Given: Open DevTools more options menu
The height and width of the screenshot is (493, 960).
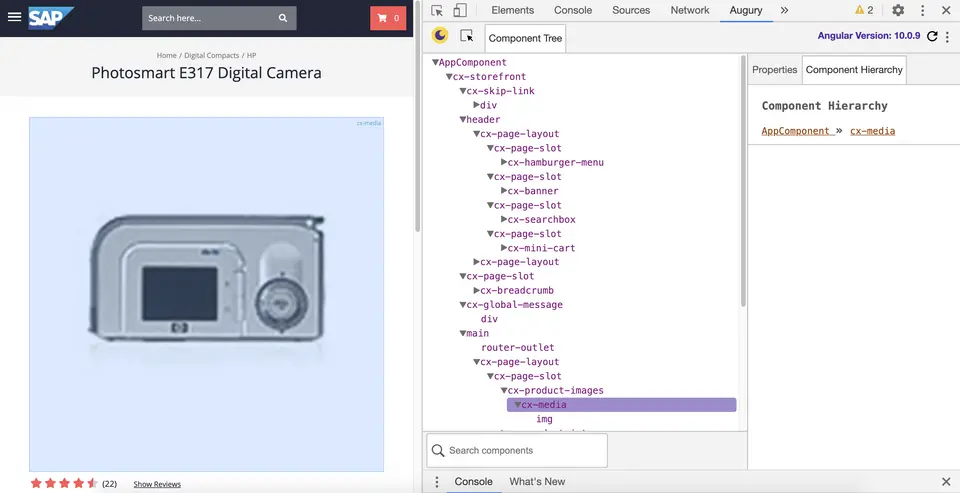Looking at the screenshot, I should coord(923,10).
